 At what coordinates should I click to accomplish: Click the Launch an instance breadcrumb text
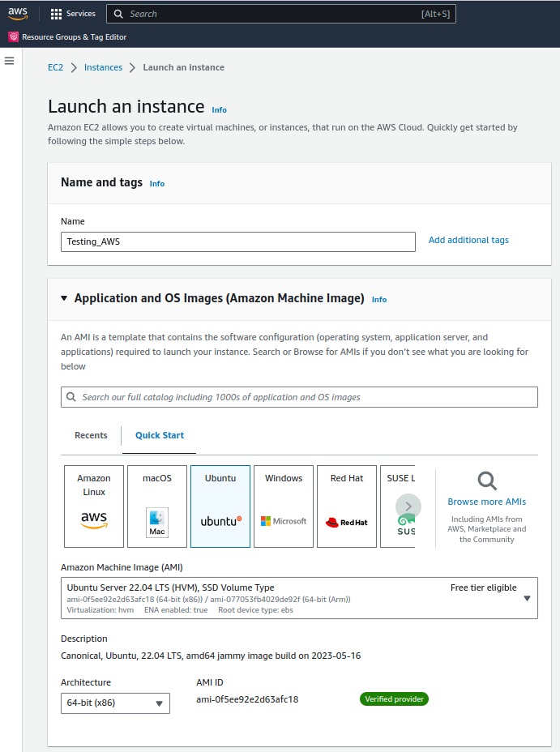click(x=184, y=67)
